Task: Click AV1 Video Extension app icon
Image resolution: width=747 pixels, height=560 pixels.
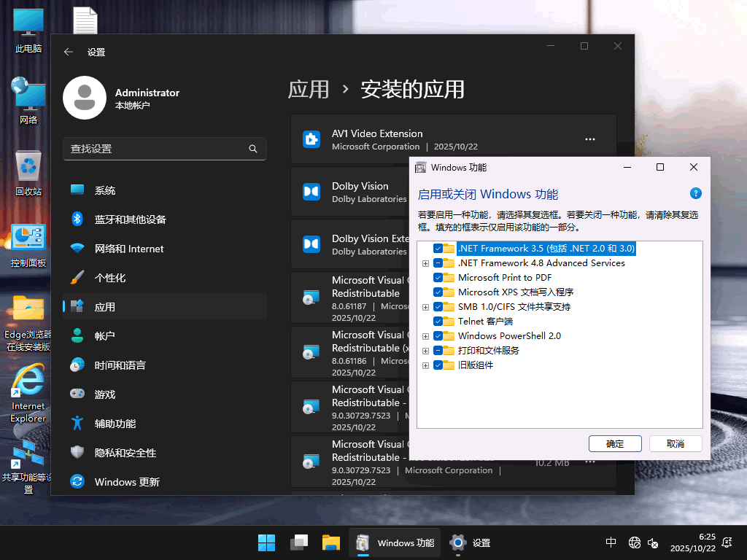Action: coord(311,139)
